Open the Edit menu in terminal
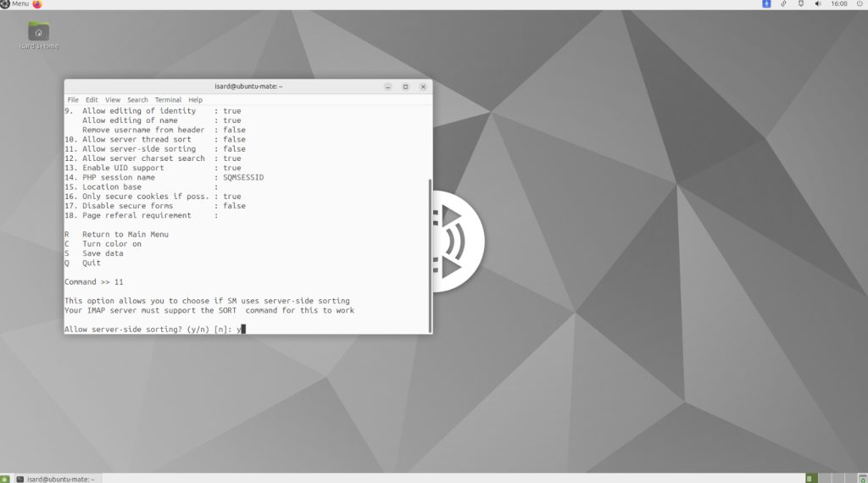Image resolution: width=868 pixels, height=483 pixels. (92, 100)
